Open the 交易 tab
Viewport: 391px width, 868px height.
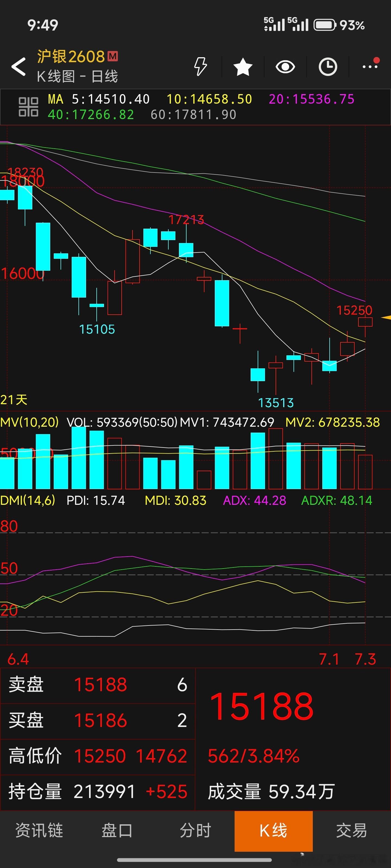(352, 830)
